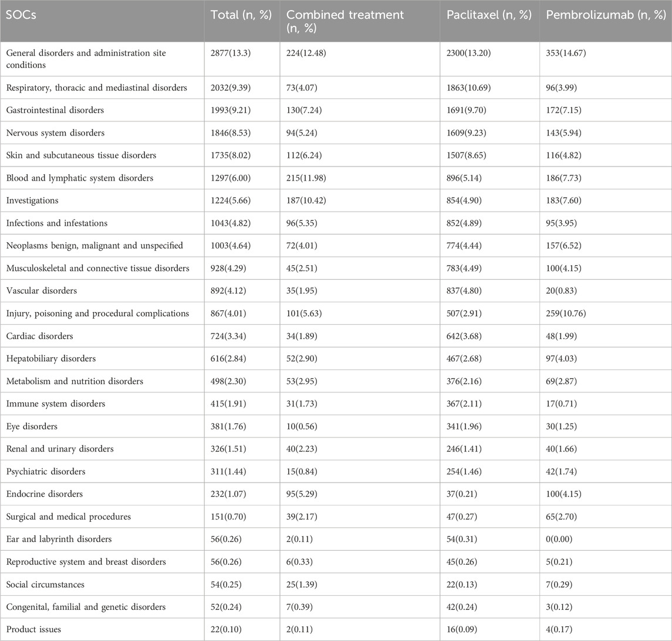The width and height of the screenshot is (672, 641).
Task: Select the Investigations row label
Action: [x=32, y=201]
